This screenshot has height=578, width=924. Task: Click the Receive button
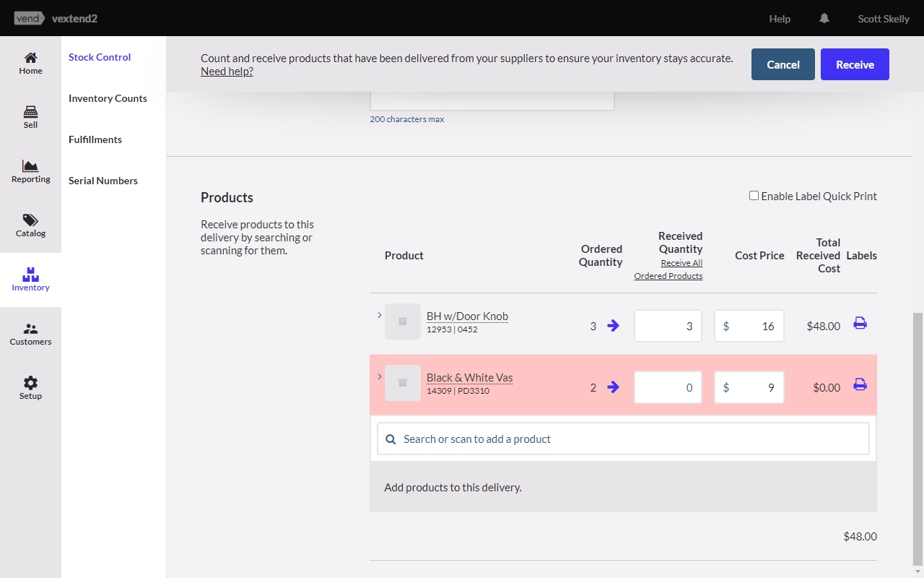pos(855,64)
